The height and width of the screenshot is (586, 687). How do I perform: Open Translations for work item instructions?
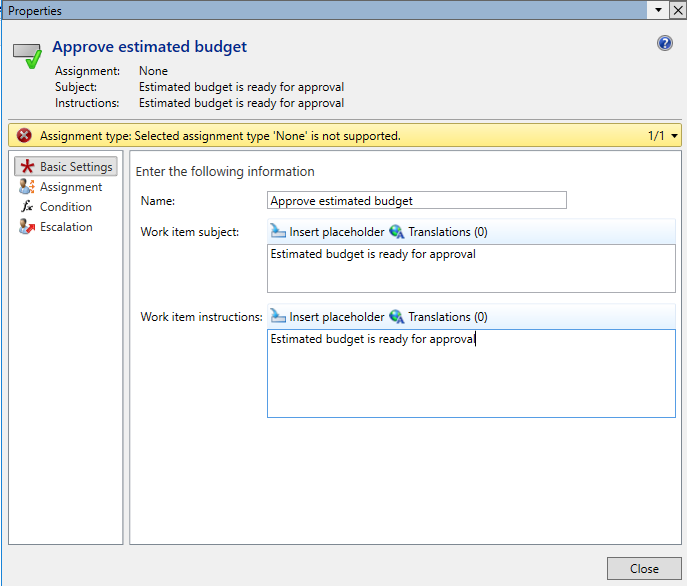tap(438, 317)
